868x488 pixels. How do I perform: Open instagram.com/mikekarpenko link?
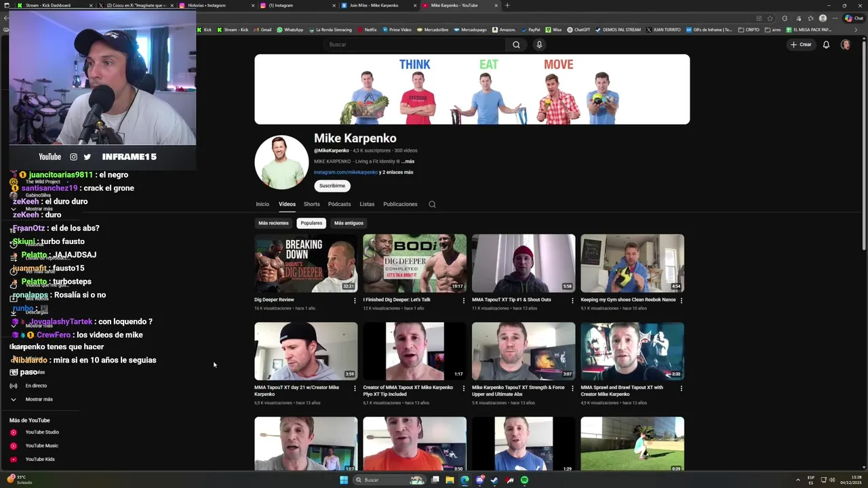coord(346,172)
